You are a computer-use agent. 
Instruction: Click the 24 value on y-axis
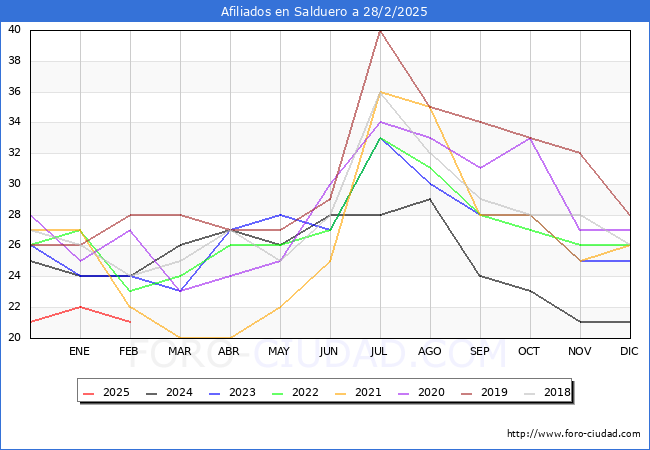[15, 276]
